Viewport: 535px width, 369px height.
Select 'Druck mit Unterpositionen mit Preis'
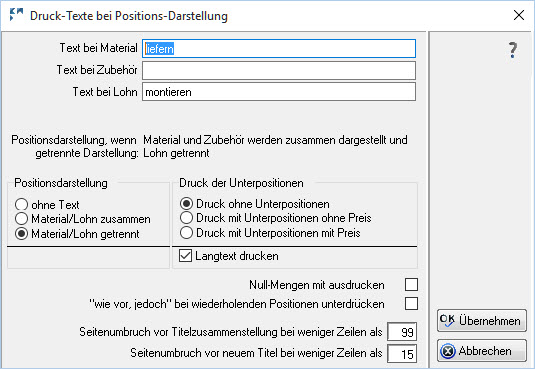[x=186, y=232]
